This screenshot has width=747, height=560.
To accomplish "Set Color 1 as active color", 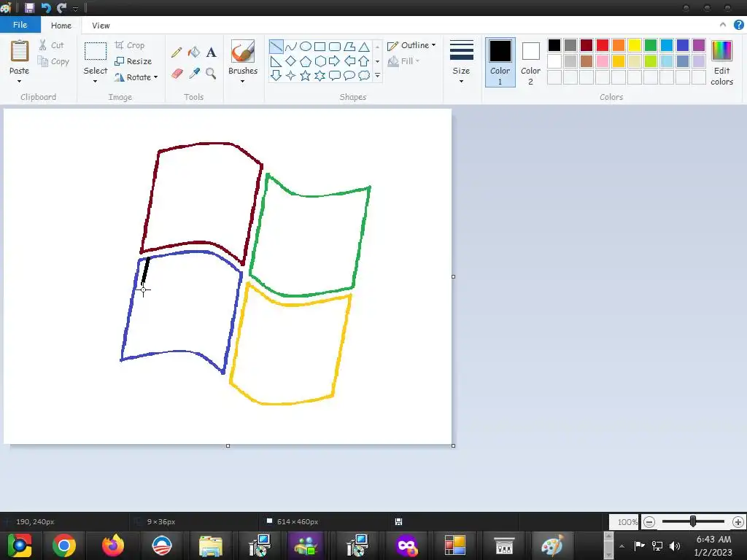I will point(500,63).
